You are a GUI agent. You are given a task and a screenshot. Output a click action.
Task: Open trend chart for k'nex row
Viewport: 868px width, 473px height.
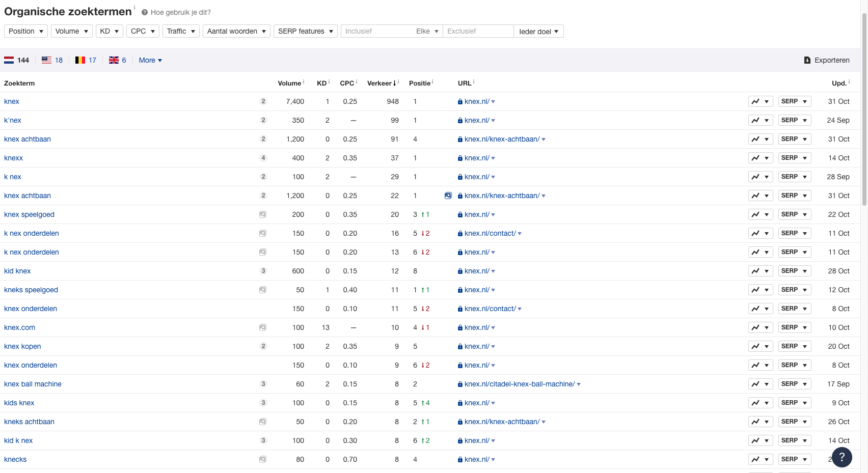[761, 120]
